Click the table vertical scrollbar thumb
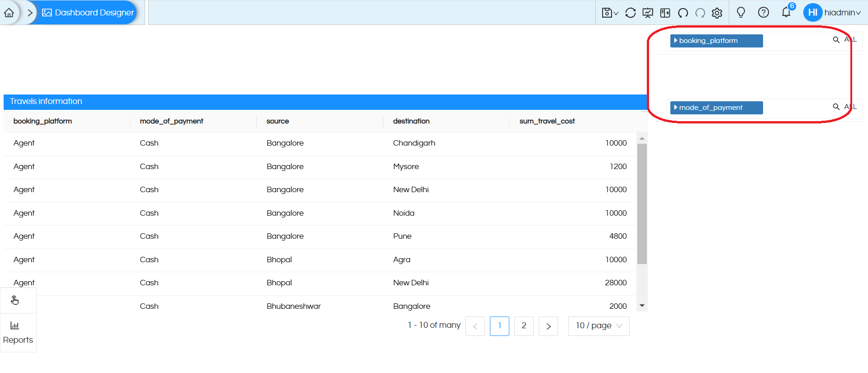The image size is (868, 373). (x=642, y=203)
